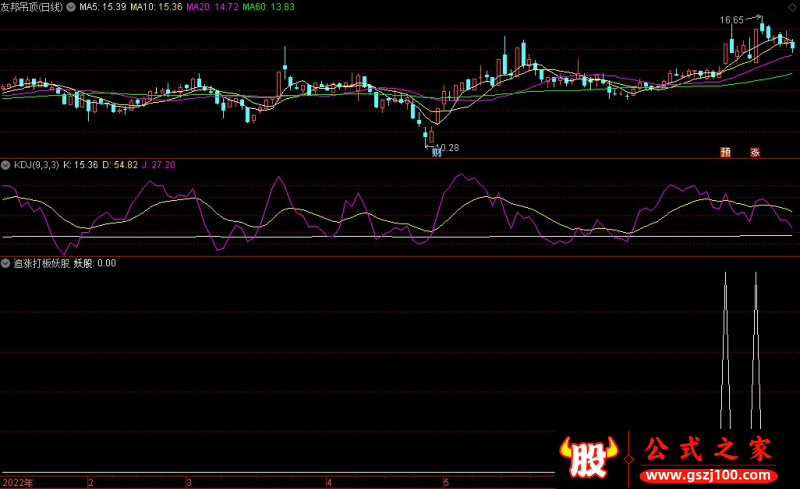Click the magenta MA20 14.72 label
This screenshot has width=800, height=489.
(212, 7)
